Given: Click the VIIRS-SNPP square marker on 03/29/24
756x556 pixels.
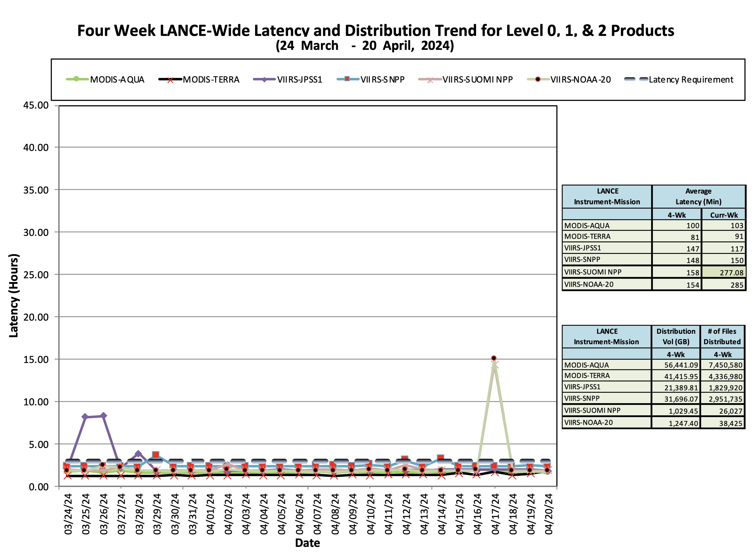Looking at the screenshot, I should click(155, 455).
